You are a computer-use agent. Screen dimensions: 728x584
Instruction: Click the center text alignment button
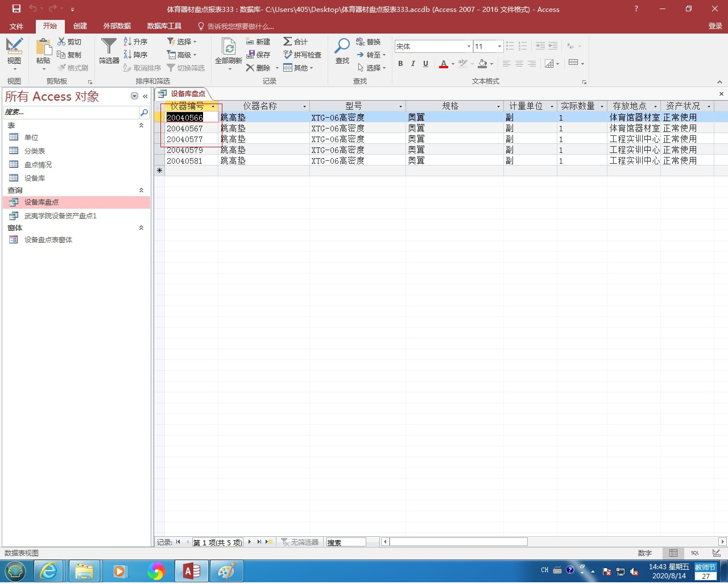click(x=519, y=64)
